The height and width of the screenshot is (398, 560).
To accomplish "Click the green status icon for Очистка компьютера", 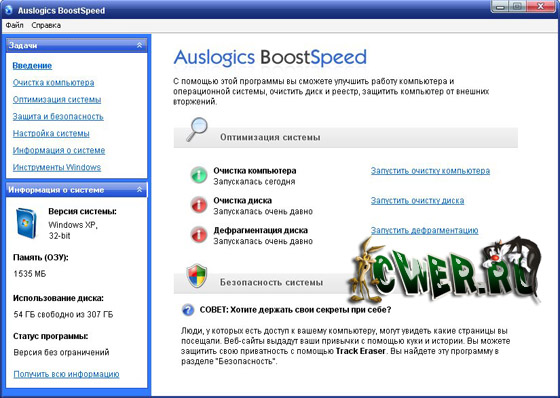I will 199,175.
